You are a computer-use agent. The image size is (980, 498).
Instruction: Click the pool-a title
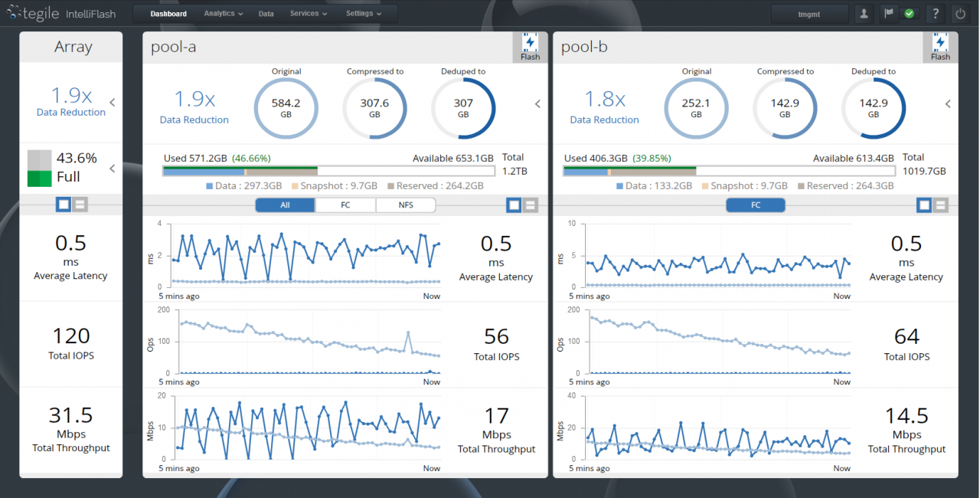[174, 47]
